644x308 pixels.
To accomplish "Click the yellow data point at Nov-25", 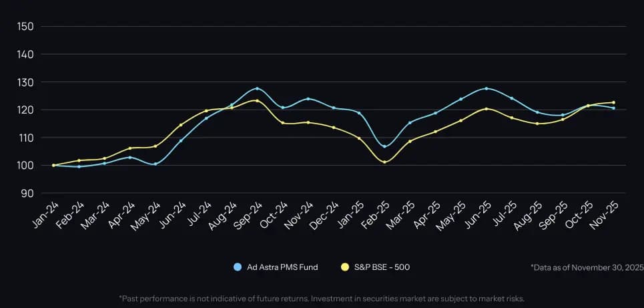I will click(613, 102).
